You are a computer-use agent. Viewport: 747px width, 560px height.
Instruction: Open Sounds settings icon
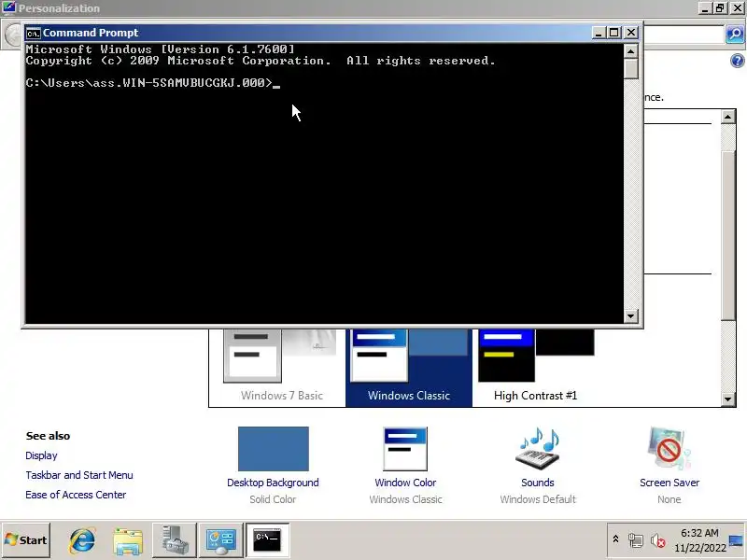click(538, 449)
